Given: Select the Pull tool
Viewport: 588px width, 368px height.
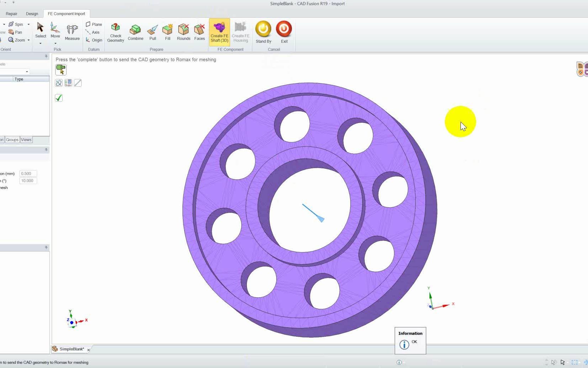Looking at the screenshot, I should 153,32.
